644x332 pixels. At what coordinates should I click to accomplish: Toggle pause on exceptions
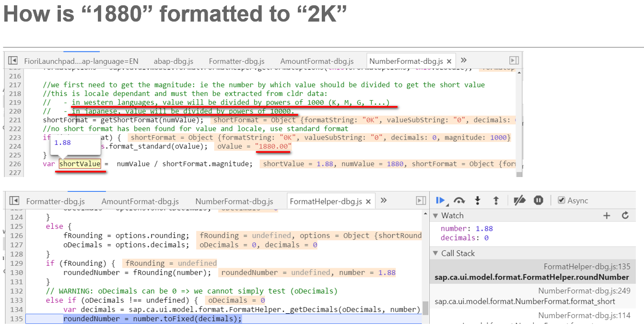point(539,201)
